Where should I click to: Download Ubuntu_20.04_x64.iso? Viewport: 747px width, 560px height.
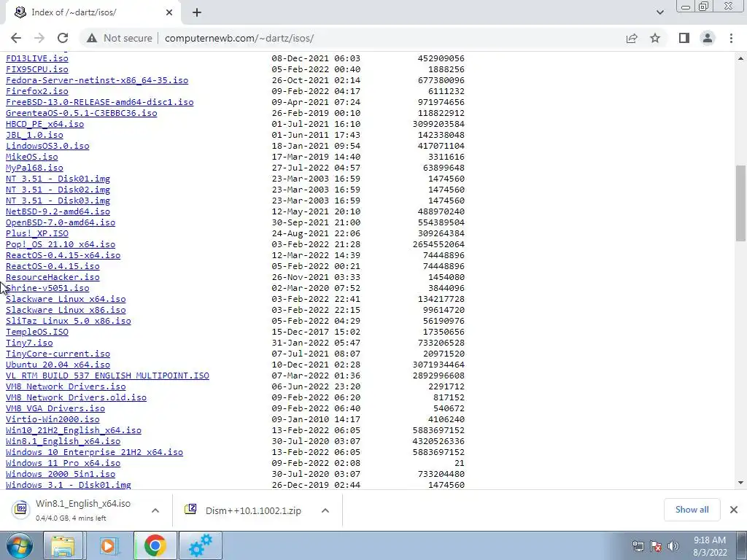(x=58, y=365)
